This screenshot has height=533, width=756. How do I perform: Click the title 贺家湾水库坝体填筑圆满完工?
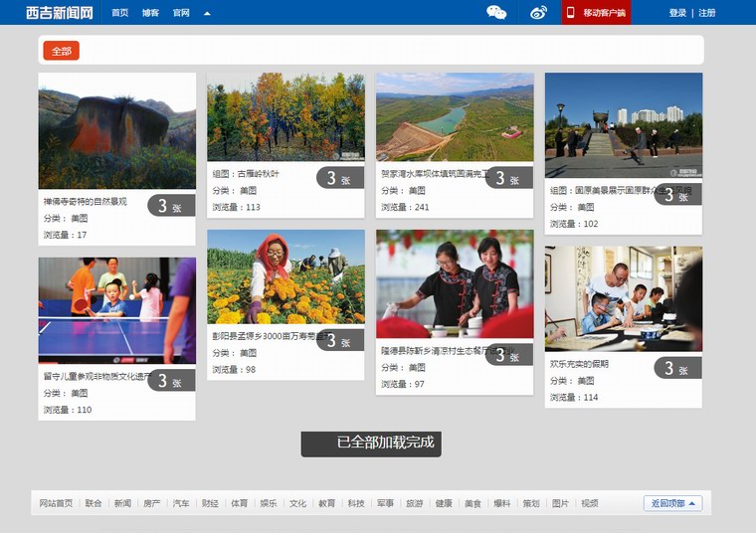coord(435,173)
